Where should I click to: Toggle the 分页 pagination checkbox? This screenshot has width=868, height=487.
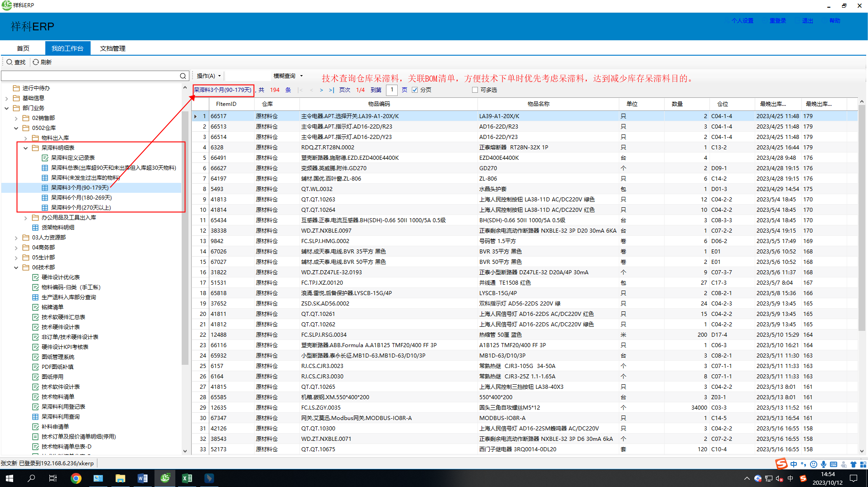[415, 90]
